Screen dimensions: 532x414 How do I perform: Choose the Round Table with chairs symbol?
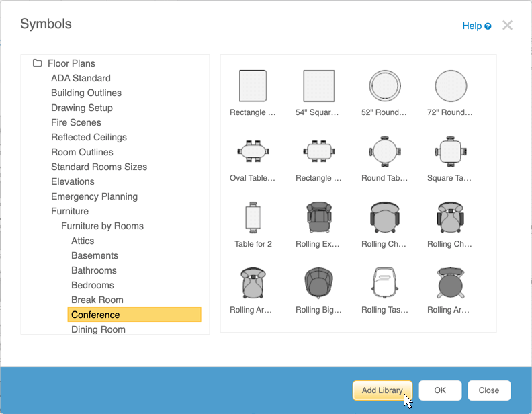pyautogui.click(x=385, y=151)
